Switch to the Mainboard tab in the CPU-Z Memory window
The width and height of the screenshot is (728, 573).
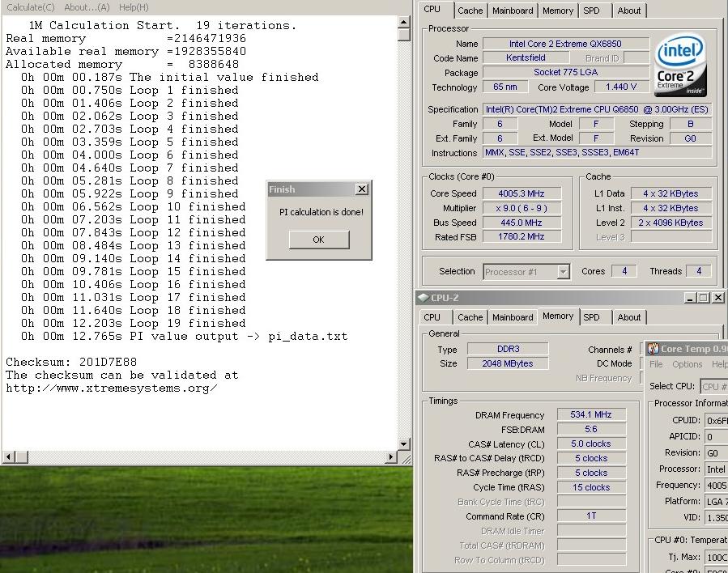513,317
